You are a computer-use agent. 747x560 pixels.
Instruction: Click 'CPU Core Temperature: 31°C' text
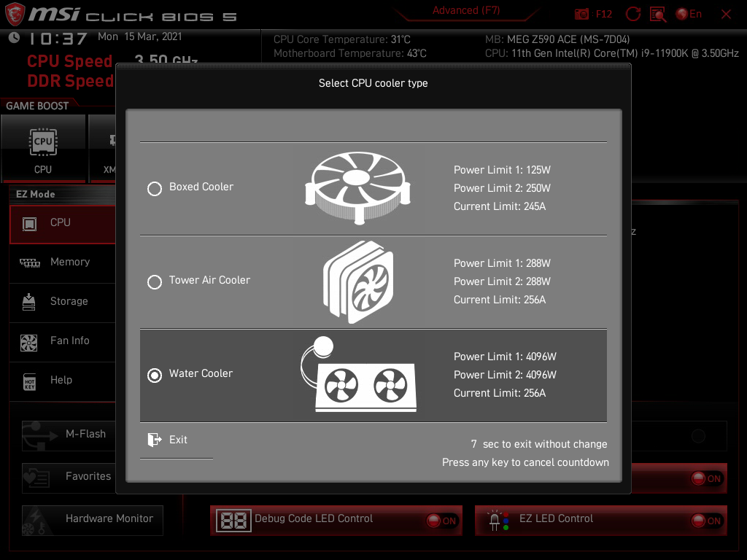[341, 39]
